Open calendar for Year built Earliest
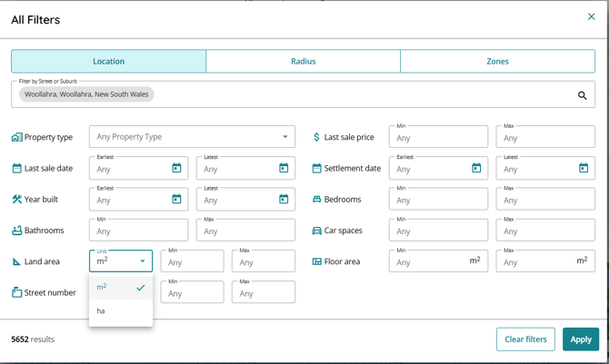Image resolution: width=609 pixels, height=364 pixels. (176, 199)
